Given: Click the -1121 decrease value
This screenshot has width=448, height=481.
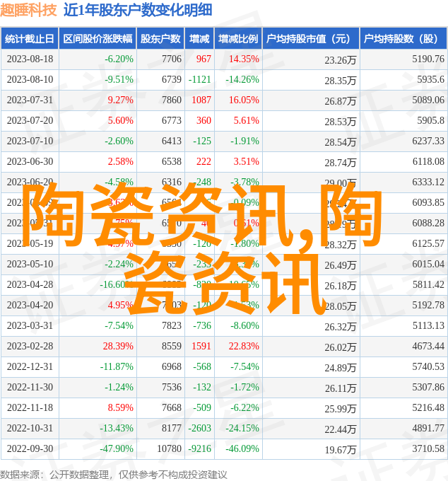Looking at the screenshot, I should [200, 79].
